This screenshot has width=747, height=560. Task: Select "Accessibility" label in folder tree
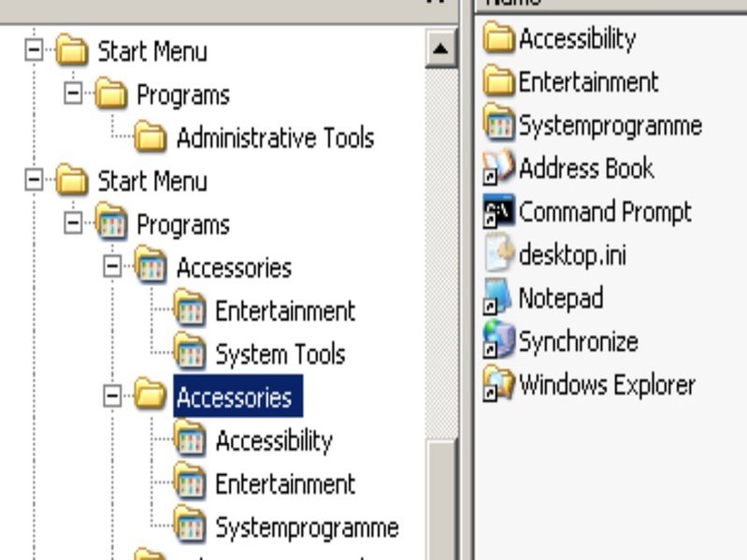(274, 441)
